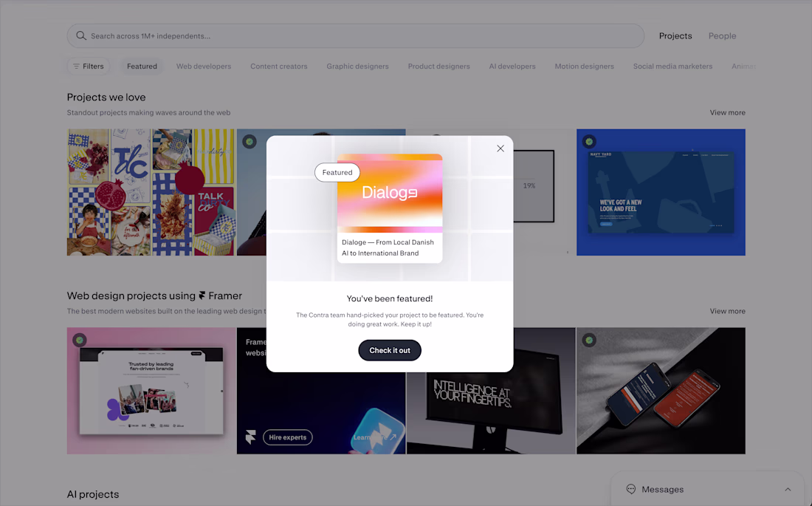Click the green badge on phones mockup project

coord(589,340)
